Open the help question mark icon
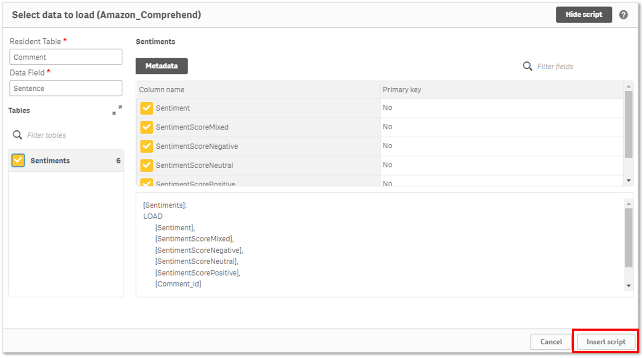This screenshot has width=644, height=358. click(623, 15)
